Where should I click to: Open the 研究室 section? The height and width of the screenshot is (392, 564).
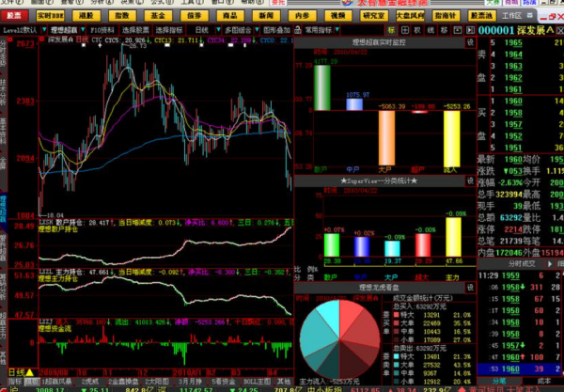[374, 16]
